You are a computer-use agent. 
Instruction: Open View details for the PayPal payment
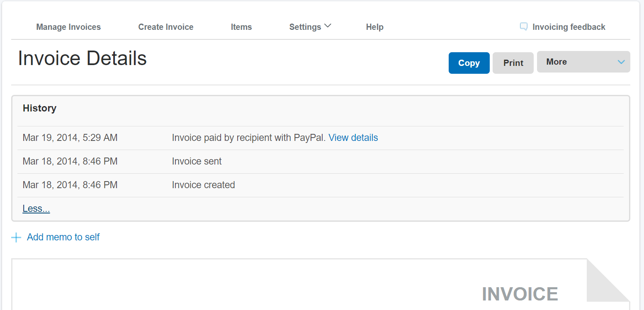click(x=353, y=138)
